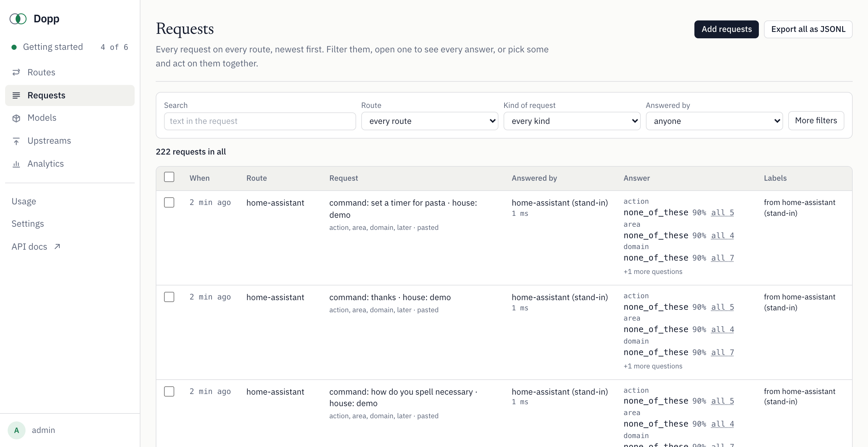Focus the search text in the request field
Viewport: 868px width, 447px height.
click(260, 121)
